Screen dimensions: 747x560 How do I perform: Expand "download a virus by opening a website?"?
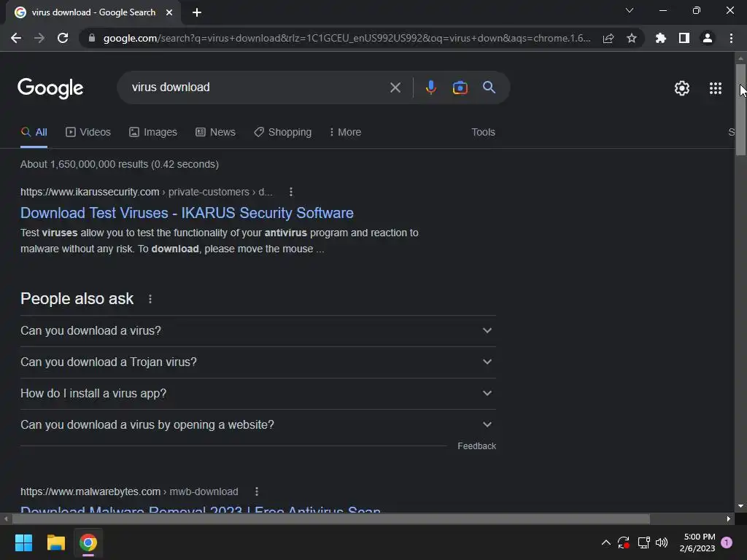(258, 425)
